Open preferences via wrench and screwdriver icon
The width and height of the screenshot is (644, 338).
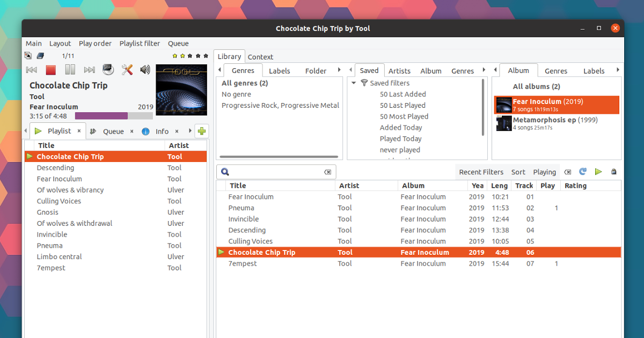(x=127, y=70)
